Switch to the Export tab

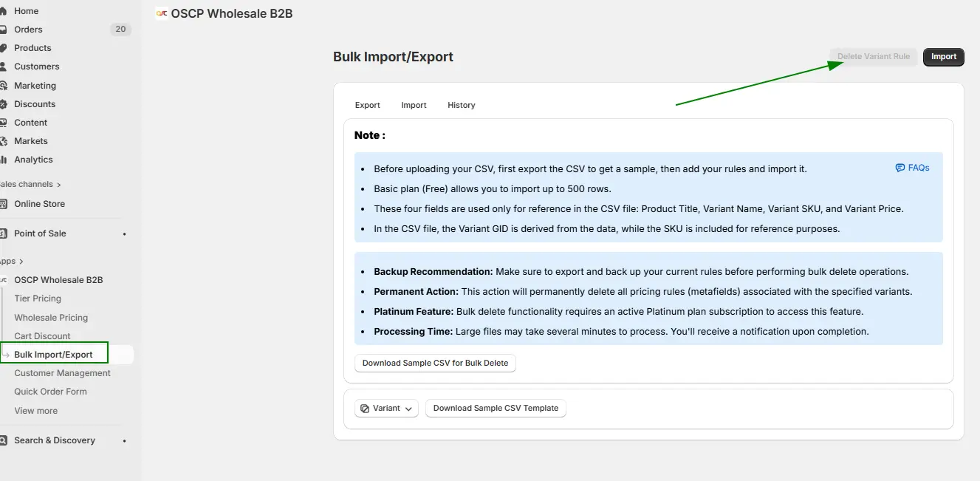[x=367, y=105]
